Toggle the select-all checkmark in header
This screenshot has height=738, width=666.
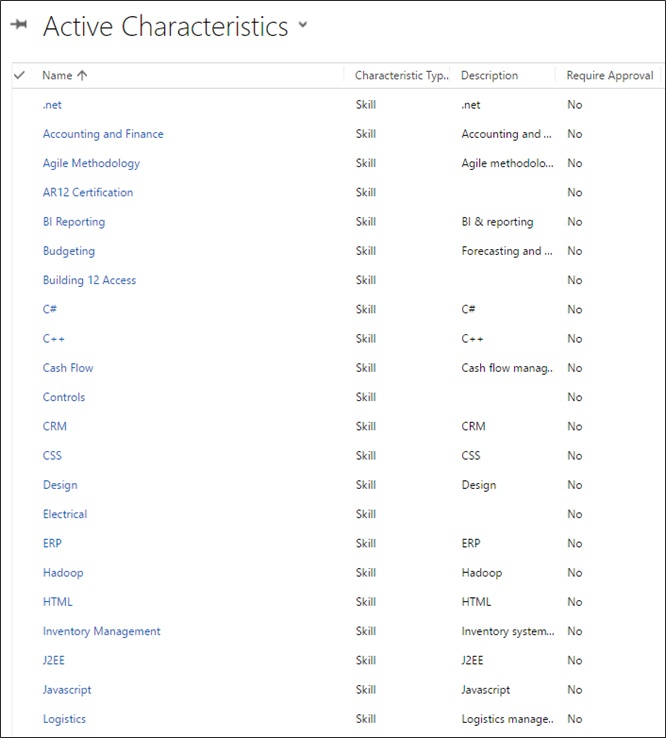19,75
